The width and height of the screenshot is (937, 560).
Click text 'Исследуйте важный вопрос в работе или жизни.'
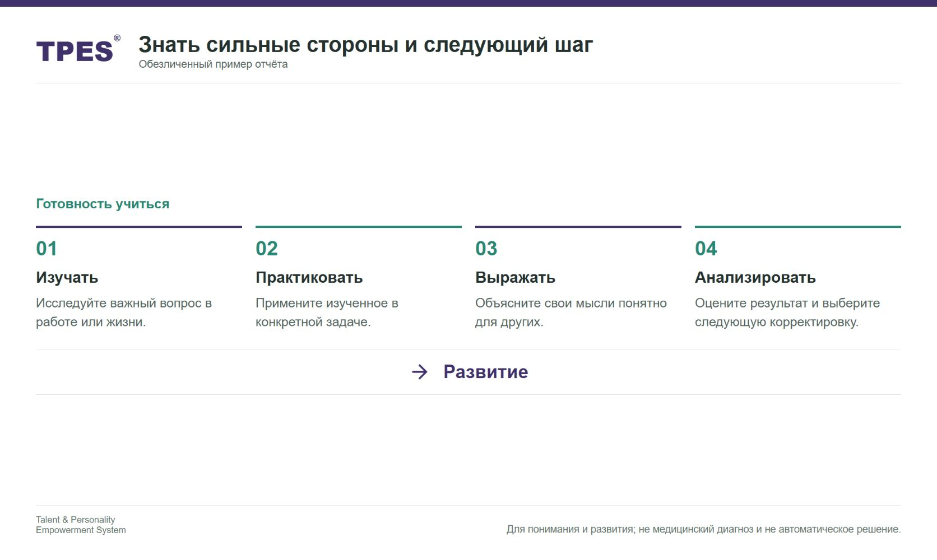124,312
